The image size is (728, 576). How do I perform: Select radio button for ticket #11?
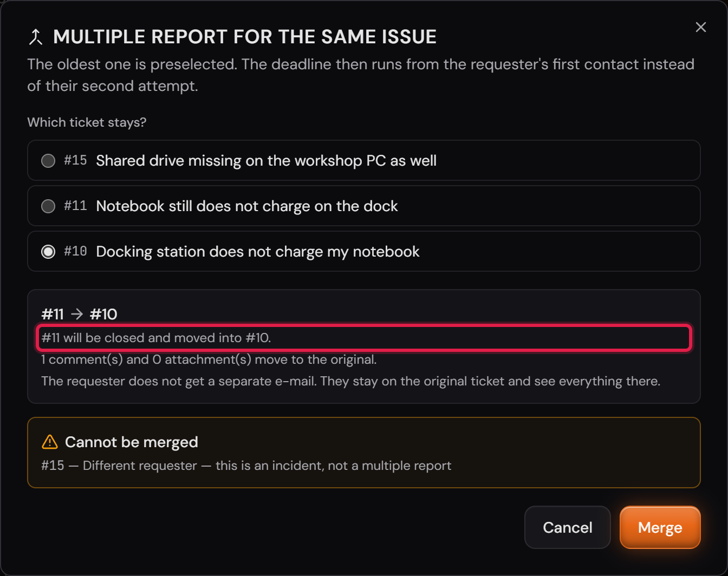pyautogui.click(x=48, y=206)
